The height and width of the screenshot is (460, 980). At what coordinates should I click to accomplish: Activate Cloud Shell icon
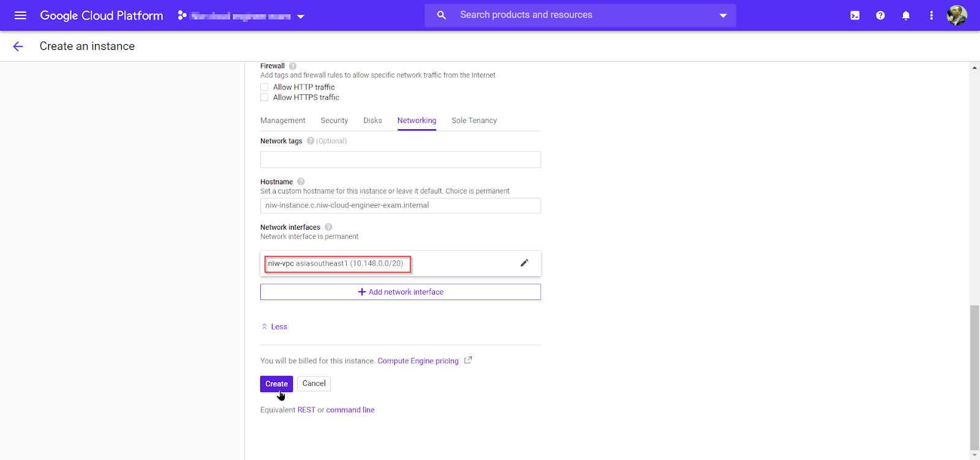pos(855,15)
